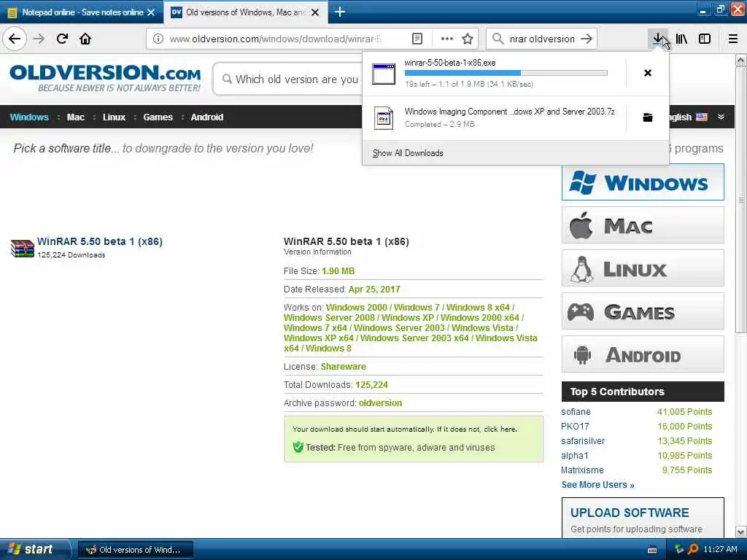
Task: Switch to the Old versions of Windows tab
Action: pyautogui.click(x=245, y=12)
